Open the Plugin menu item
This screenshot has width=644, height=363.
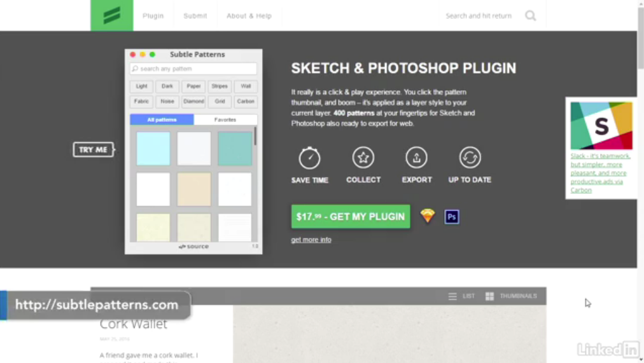point(153,16)
